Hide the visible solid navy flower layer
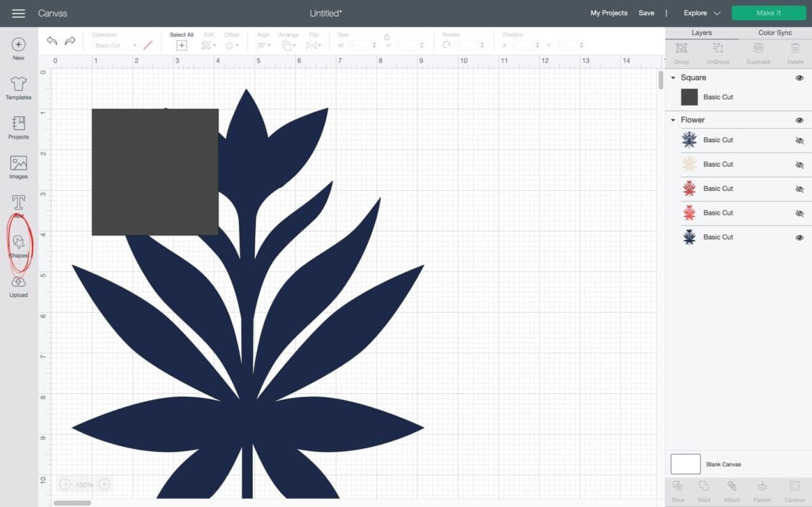Image resolution: width=812 pixels, height=507 pixels. (x=799, y=238)
